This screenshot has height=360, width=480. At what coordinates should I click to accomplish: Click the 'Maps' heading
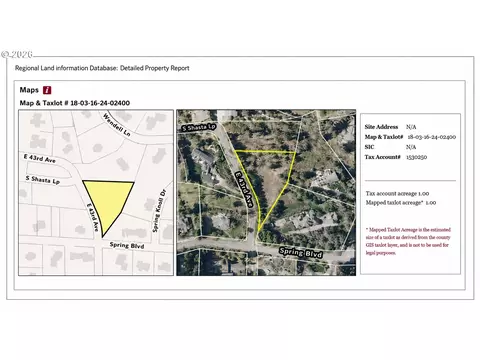29,90
